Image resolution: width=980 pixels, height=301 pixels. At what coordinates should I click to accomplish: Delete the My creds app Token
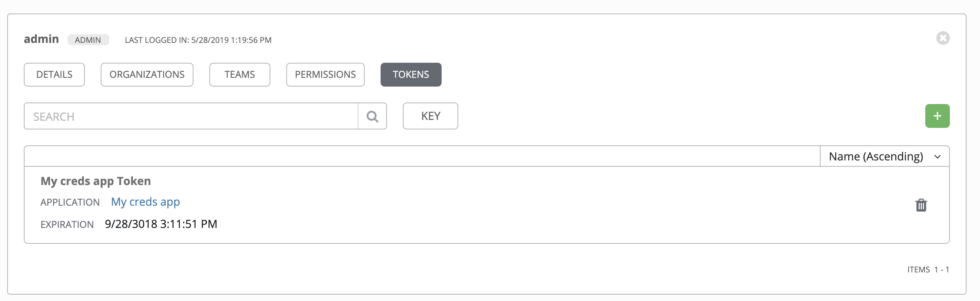pos(921,205)
